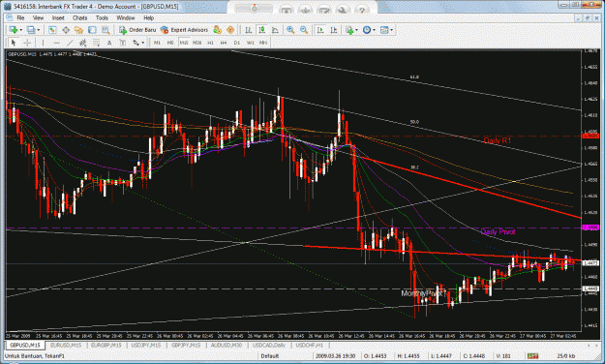Switch timeframe to W1
605x364 pixels.
click(x=251, y=43)
